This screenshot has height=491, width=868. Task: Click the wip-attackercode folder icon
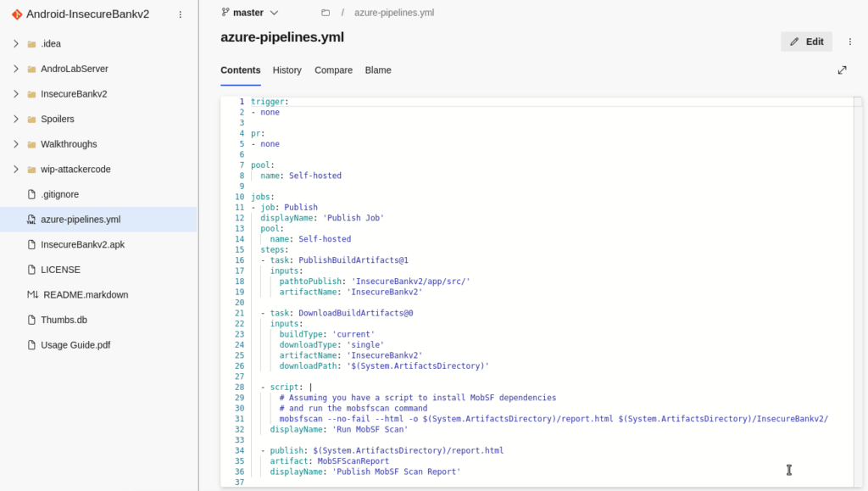pos(31,170)
